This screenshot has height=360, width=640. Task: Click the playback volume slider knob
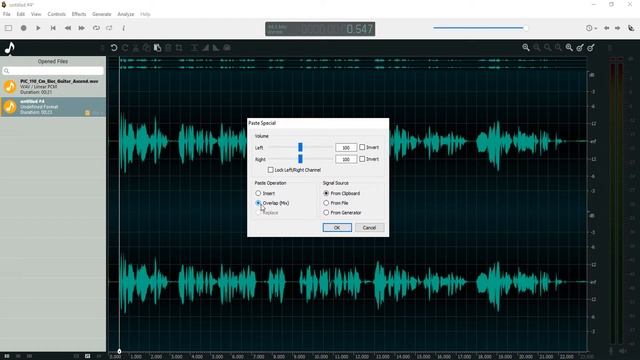[x=526, y=28]
